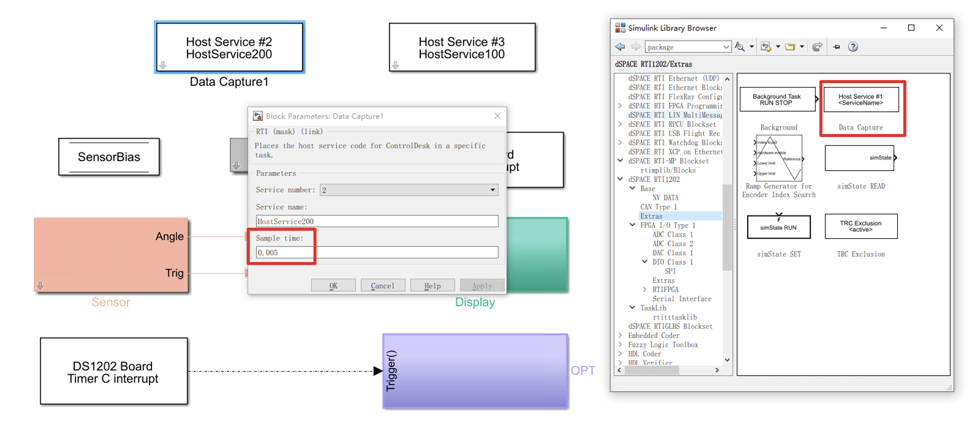Click the Simulink Library Browser title icon
The height and width of the screenshot is (422, 980).
click(620, 27)
